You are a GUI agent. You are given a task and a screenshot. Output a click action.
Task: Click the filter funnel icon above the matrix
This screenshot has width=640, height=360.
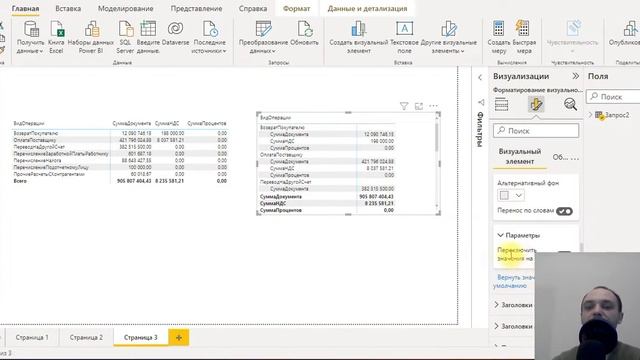(404, 106)
